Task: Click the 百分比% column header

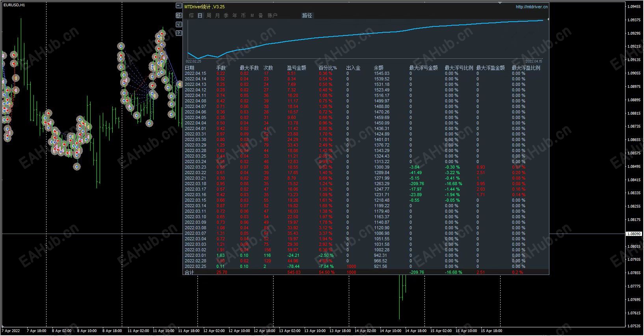Action: [x=328, y=68]
